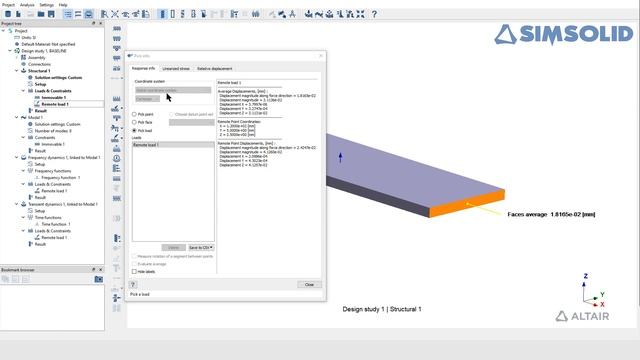Click the fit-to-window arrows icon in toolbar
The image size is (640, 360).
[x=360, y=14]
